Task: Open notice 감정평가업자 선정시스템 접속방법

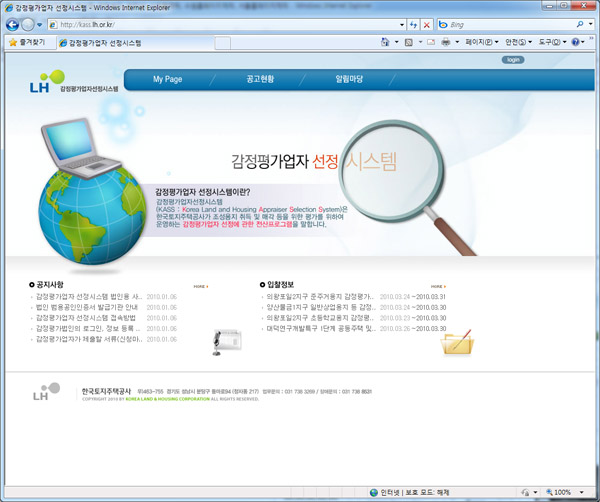Action: [86, 318]
